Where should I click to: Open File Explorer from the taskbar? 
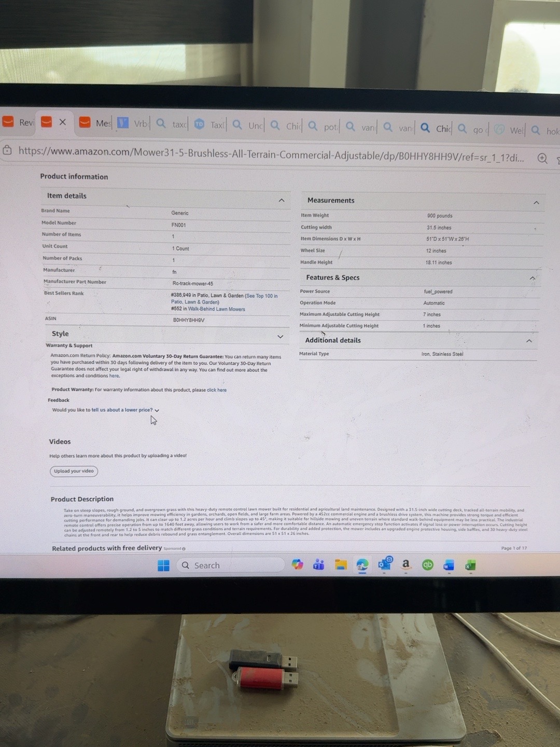point(341,565)
